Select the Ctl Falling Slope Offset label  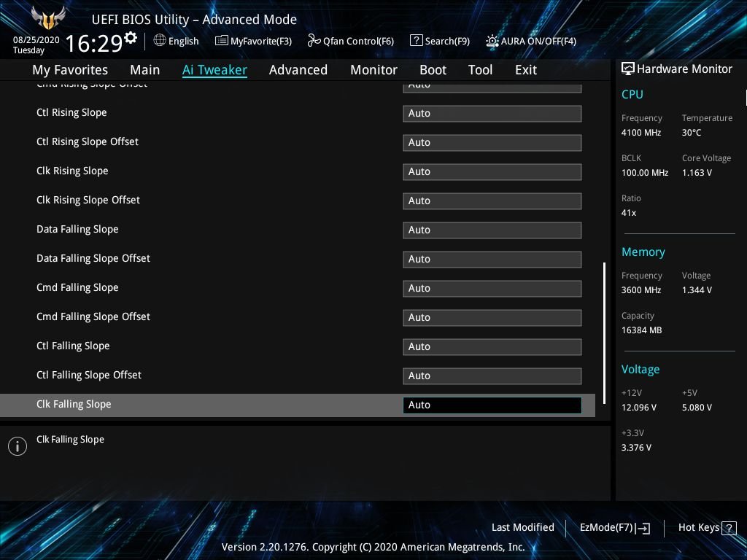click(x=89, y=376)
